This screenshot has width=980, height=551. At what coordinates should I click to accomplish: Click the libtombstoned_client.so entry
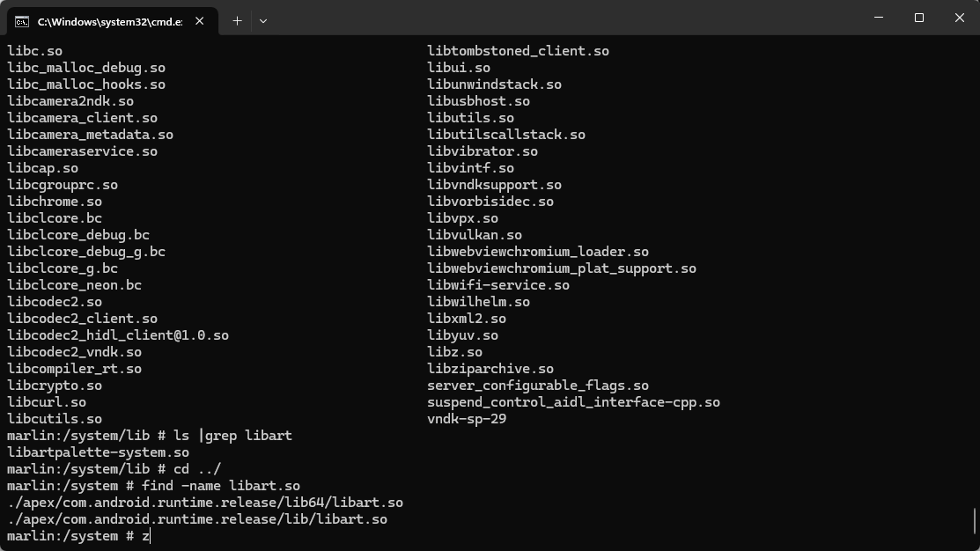pos(518,51)
